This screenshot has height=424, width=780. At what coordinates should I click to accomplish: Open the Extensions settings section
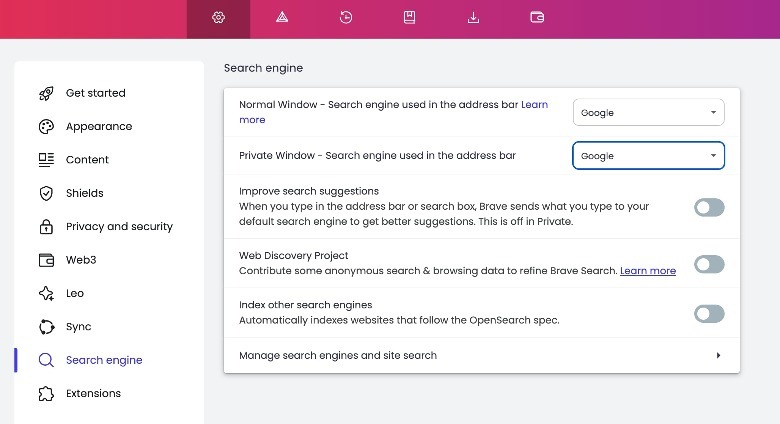click(x=94, y=393)
